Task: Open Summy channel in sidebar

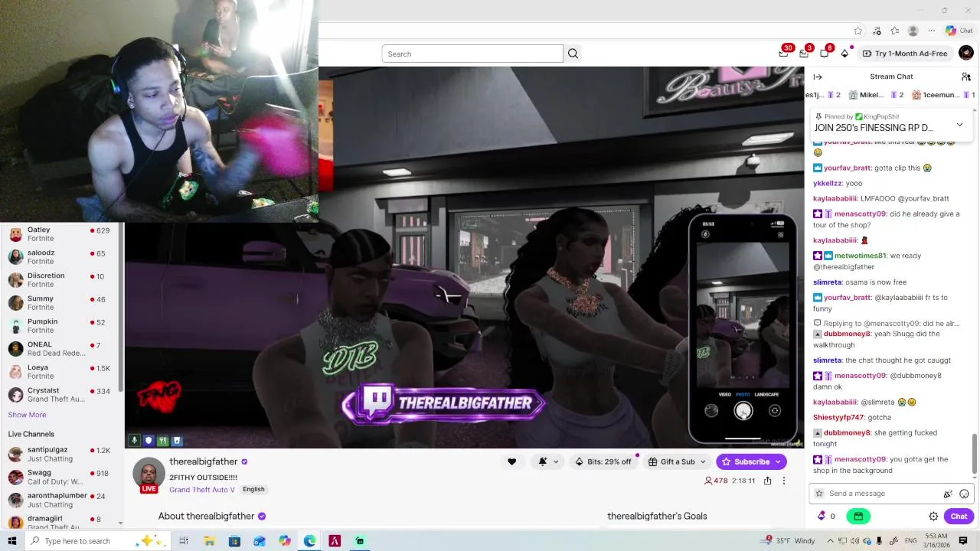Action: 61,303
